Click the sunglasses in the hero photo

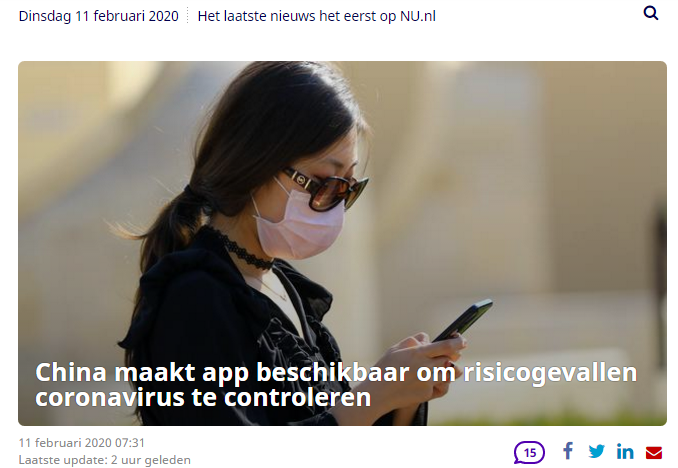pos(326,189)
